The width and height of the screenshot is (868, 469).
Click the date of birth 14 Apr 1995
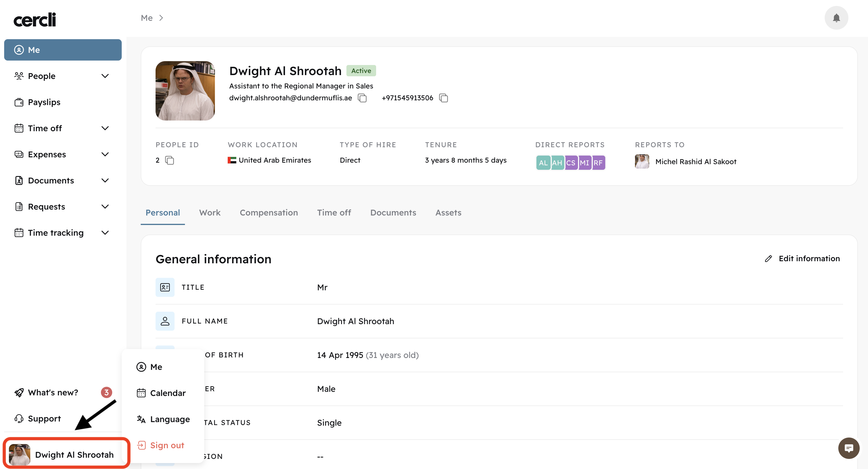coord(340,355)
